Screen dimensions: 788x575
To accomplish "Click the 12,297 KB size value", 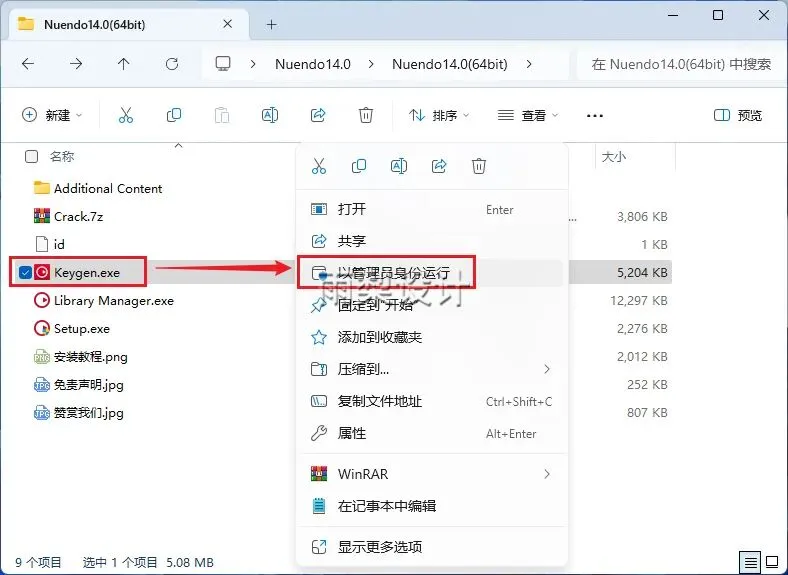I will pos(638,301).
